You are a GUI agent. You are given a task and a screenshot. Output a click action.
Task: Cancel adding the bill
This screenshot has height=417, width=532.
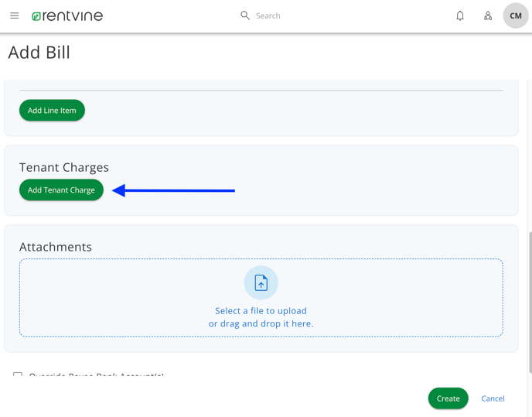pos(493,398)
